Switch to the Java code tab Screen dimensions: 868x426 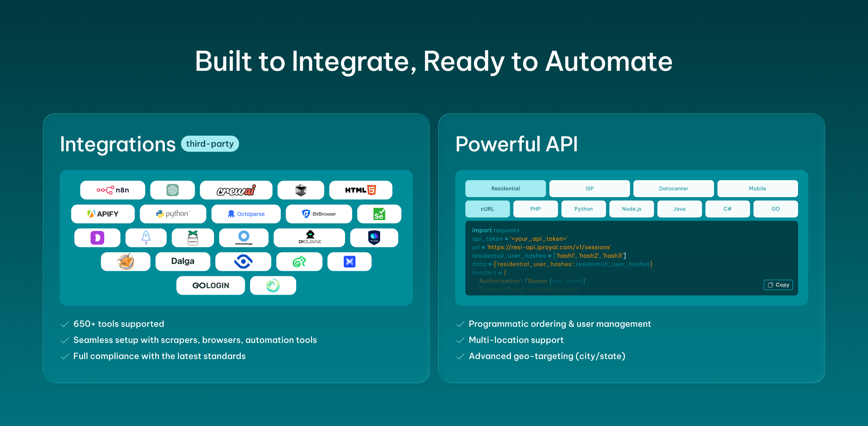pos(680,209)
